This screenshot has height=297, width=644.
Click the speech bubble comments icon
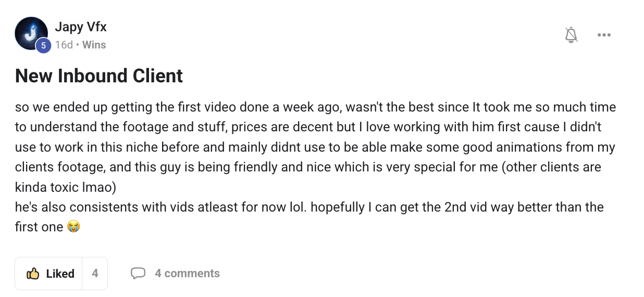point(138,273)
